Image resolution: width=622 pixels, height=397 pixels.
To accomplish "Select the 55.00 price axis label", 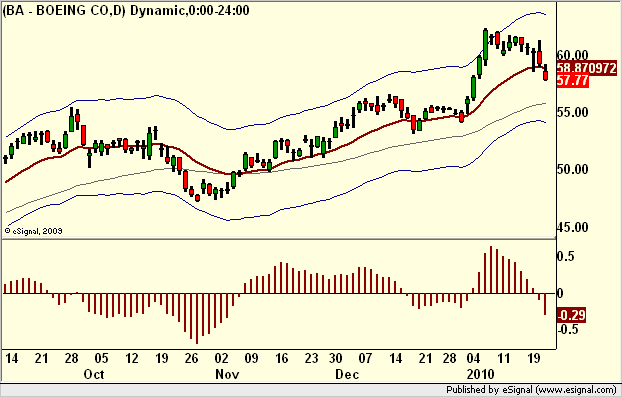I will point(572,112).
